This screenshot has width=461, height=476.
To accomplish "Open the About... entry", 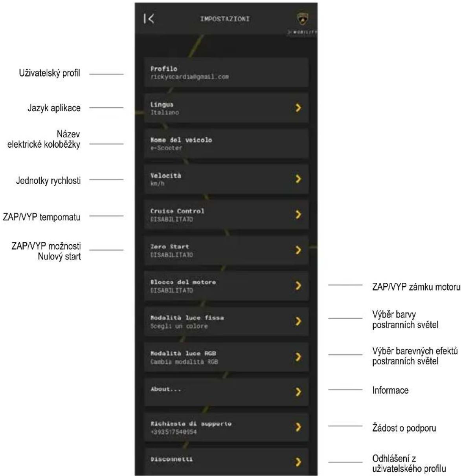I will pyautogui.click(x=226, y=392).
